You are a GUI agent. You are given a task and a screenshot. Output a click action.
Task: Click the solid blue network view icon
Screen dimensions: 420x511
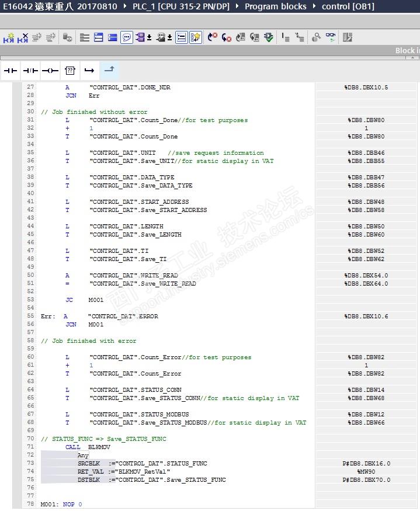click(x=113, y=37)
